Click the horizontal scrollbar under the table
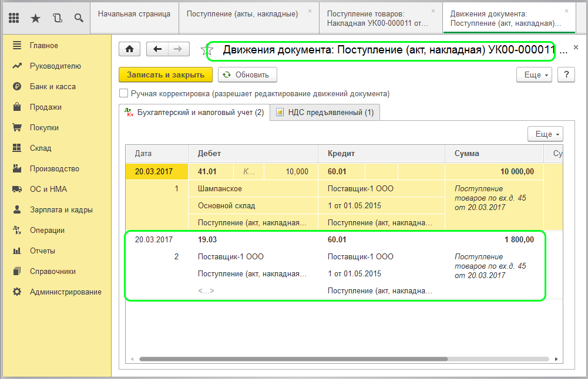Image resolution: width=588 pixels, height=379 pixels. coord(294,358)
